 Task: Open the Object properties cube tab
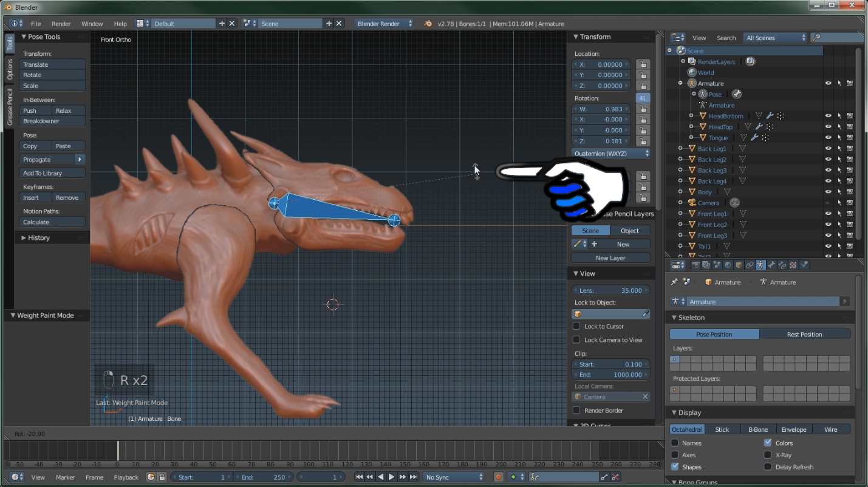pyautogui.click(x=739, y=265)
